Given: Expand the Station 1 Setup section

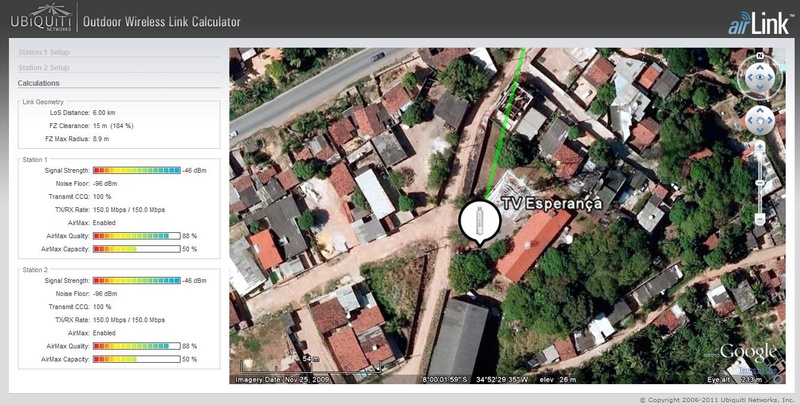Looking at the screenshot, I should click(x=44, y=52).
